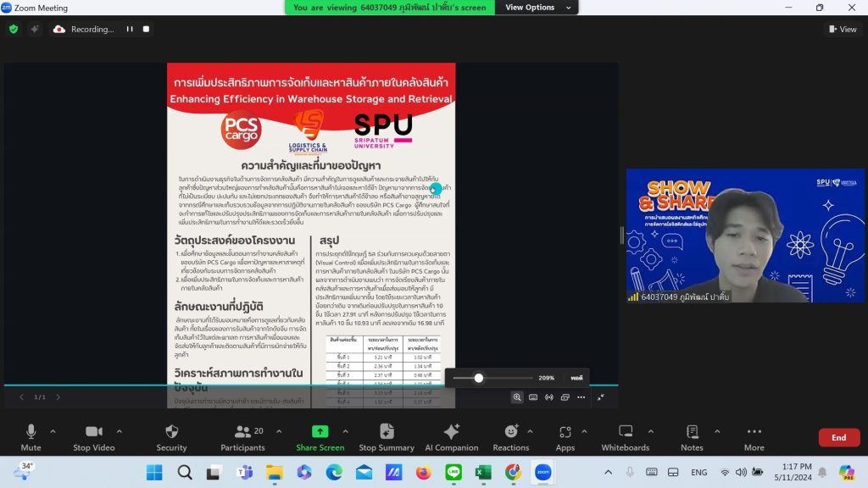Open the clock showing 1:17 PM
868x488 pixels.
coord(793,472)
